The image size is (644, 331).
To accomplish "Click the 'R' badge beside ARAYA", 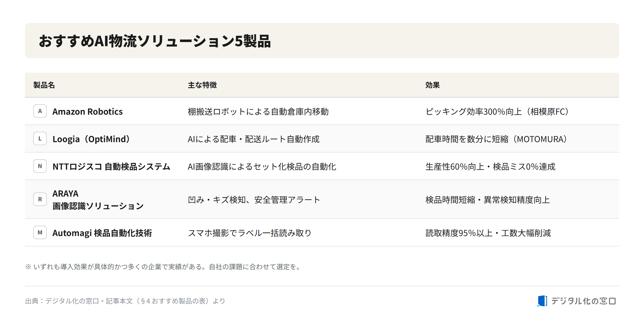I will click(x=40, y=199).
